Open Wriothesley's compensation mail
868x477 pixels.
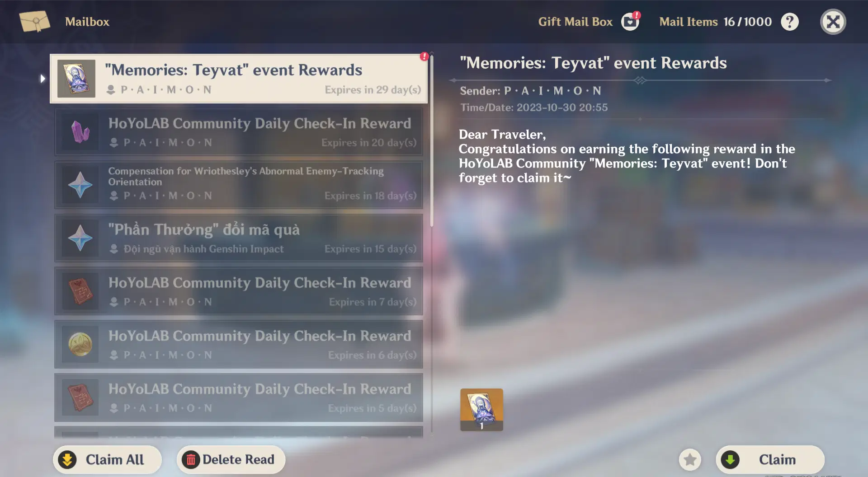tap(238, 185)
